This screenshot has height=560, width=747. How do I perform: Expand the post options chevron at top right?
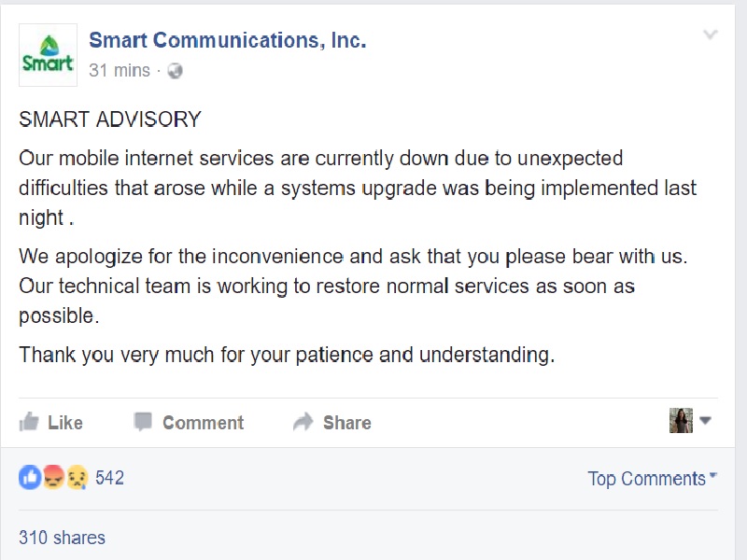click(711, 35)
